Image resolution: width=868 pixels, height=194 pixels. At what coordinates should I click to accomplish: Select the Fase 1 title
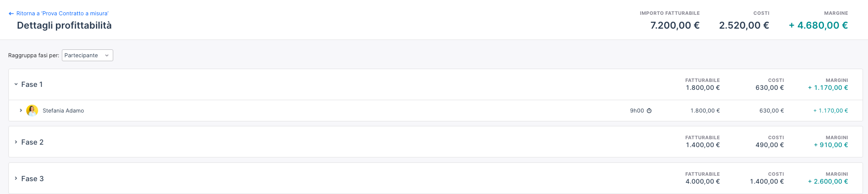(32, 84)
